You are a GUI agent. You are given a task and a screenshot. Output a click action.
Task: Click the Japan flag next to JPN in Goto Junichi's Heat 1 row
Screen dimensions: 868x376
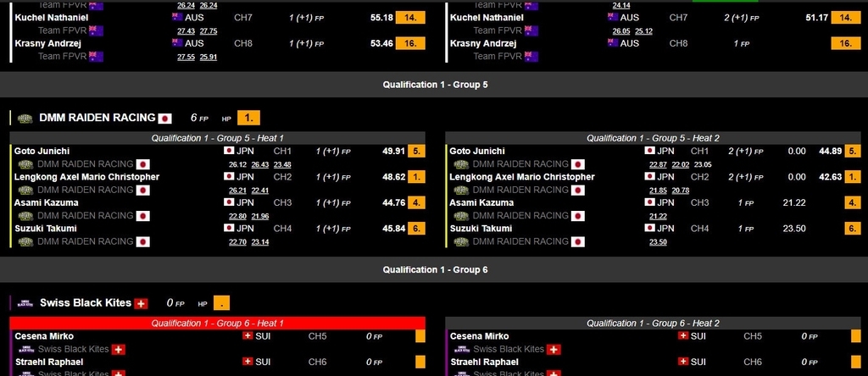coord(229,151)
